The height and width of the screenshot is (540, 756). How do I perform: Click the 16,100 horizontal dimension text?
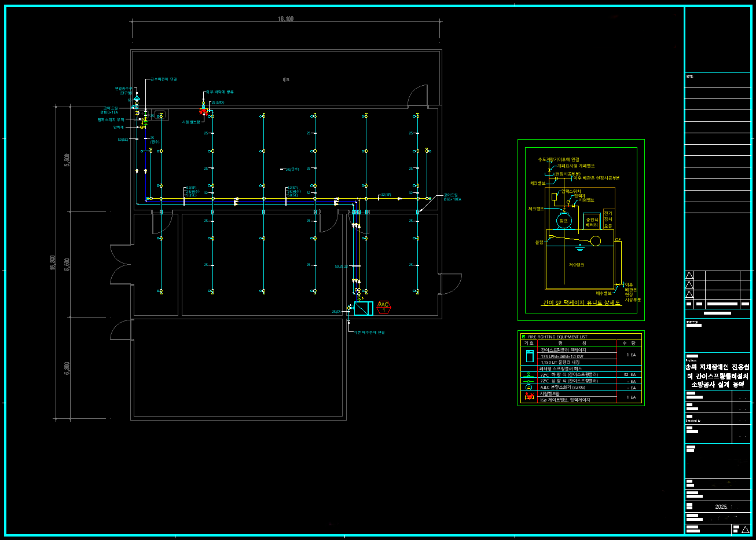pyautogui.click(x=285, y=19)
